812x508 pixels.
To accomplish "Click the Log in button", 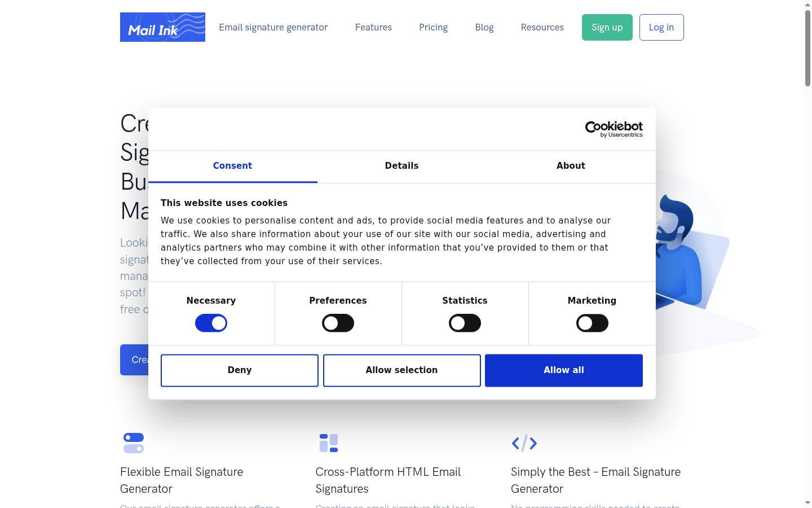I will click(x=661, y=27).
